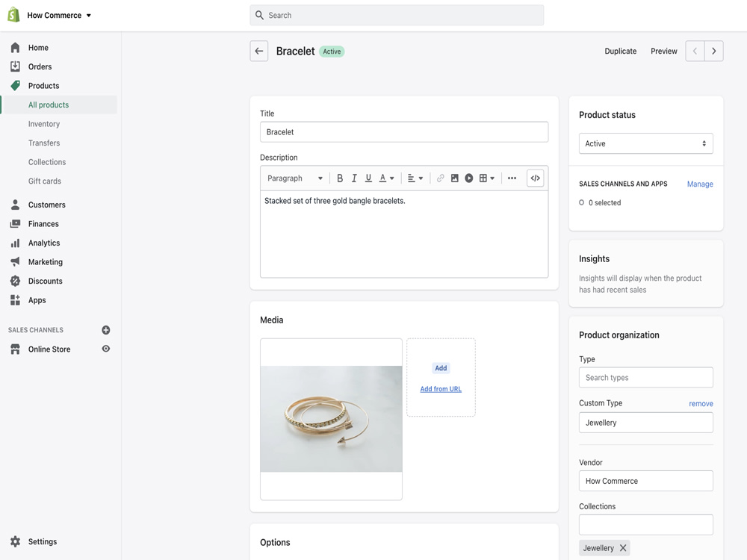The width and height of the screenshot is (747, 560).
Task: Add a sales channel with plus icon
Action: tap(106, 330)
